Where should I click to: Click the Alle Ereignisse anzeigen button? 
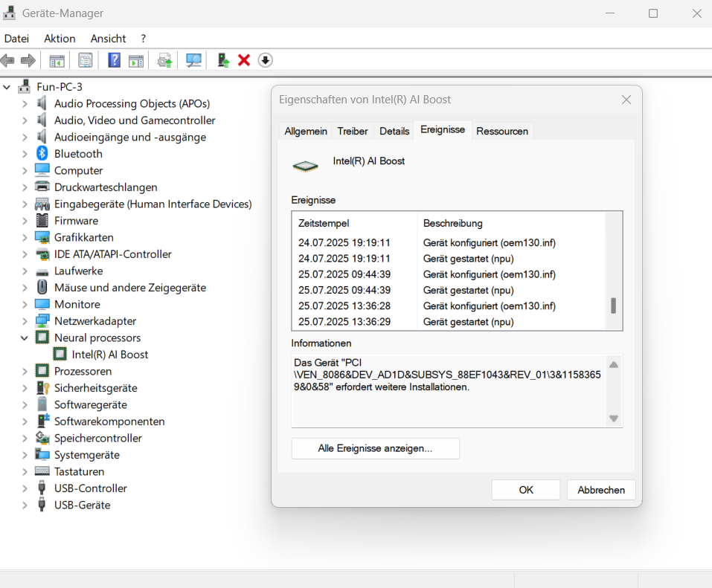(375, 448)
